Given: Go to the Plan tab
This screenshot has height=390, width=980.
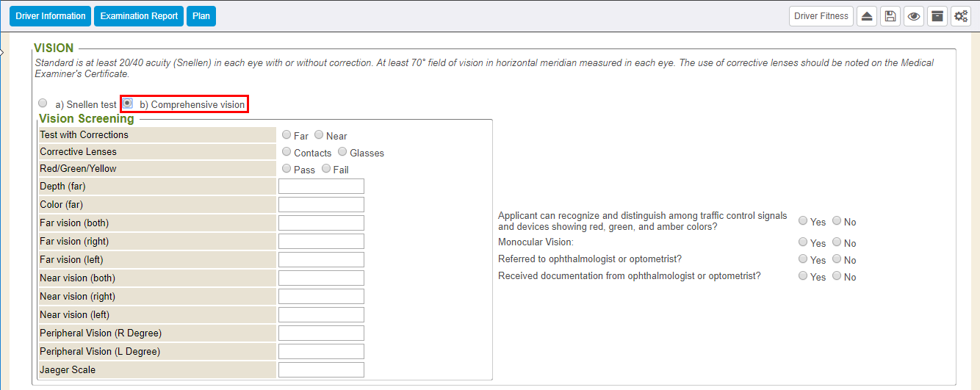Looking at the screenshot, I should click(x=201, y=16).
